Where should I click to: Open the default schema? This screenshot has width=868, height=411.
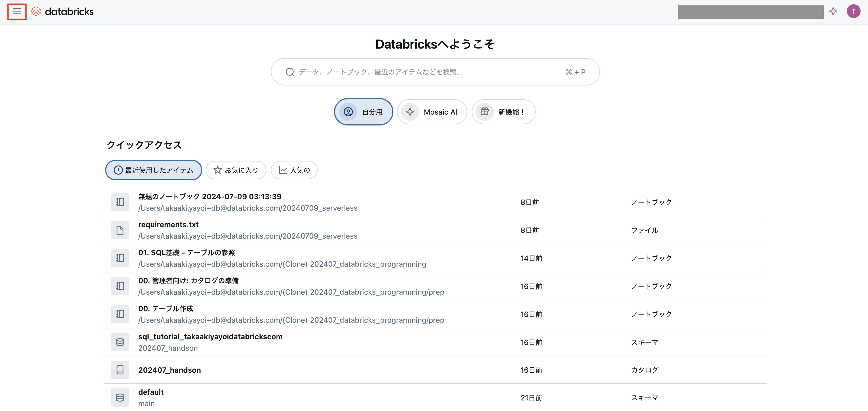pyautogui.click(x=151, y=392)
